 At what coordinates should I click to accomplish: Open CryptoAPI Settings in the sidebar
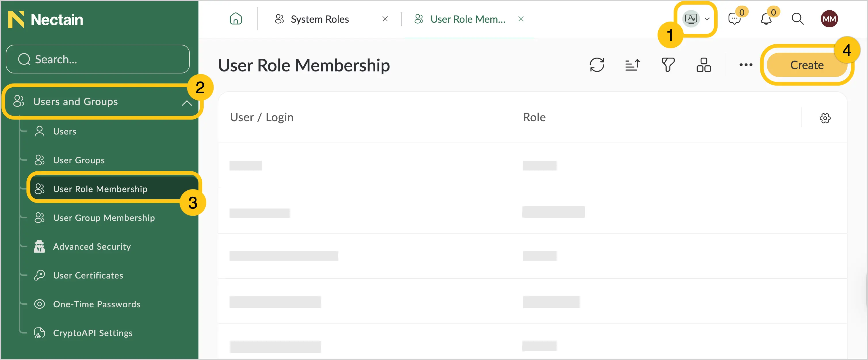[93, 333]
